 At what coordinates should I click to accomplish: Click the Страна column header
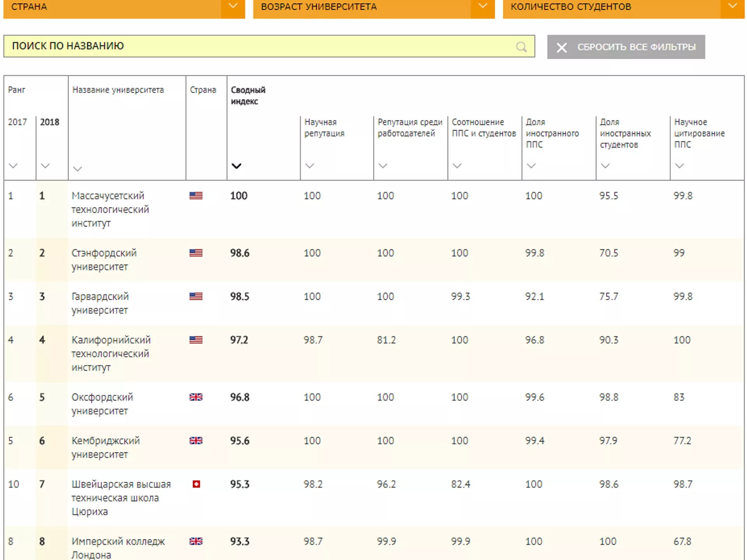click(203, 90)
